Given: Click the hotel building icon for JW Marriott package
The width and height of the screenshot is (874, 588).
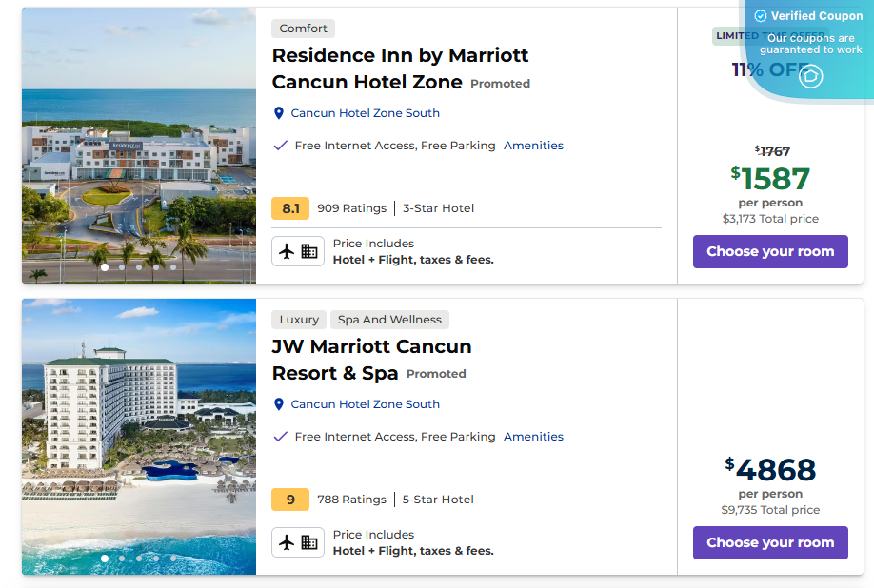Looking at the screenshot, I should pos(308,542).
